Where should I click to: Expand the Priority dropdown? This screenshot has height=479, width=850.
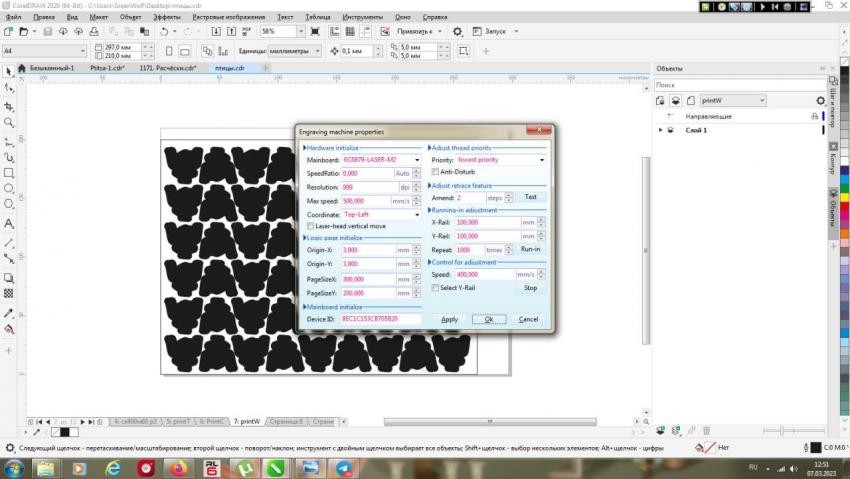tap(542, 160)
